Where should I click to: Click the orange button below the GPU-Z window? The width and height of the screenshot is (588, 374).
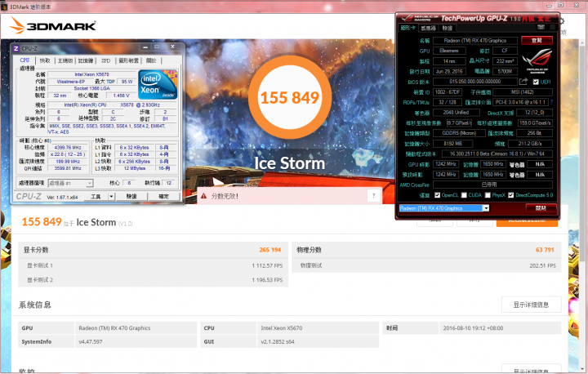click(527, 223)
